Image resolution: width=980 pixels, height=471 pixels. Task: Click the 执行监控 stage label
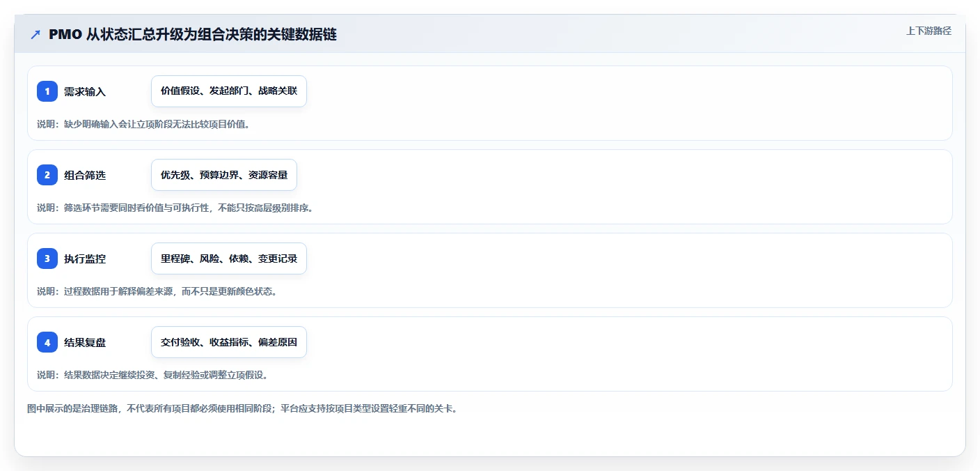pyautogui.click(x=85, y=258)
